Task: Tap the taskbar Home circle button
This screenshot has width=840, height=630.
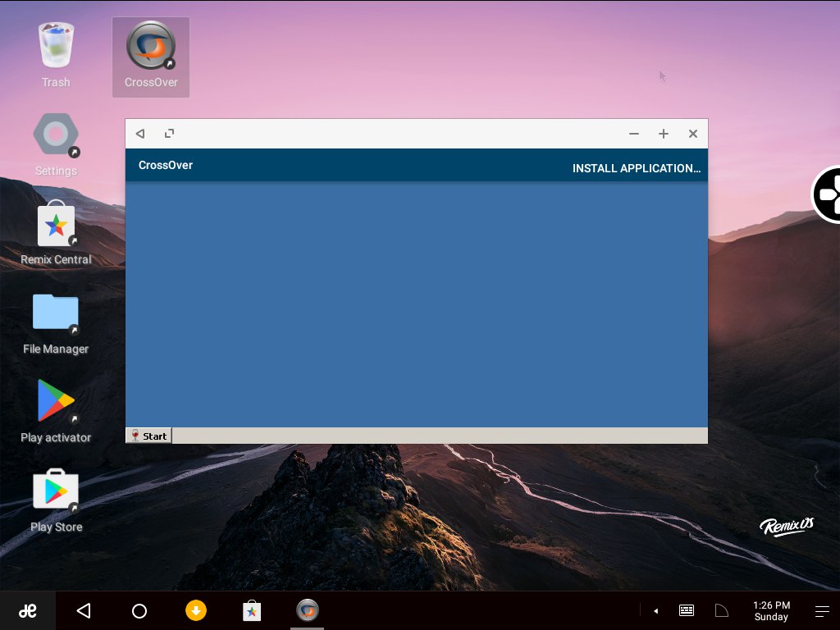Action: point(139,610)
